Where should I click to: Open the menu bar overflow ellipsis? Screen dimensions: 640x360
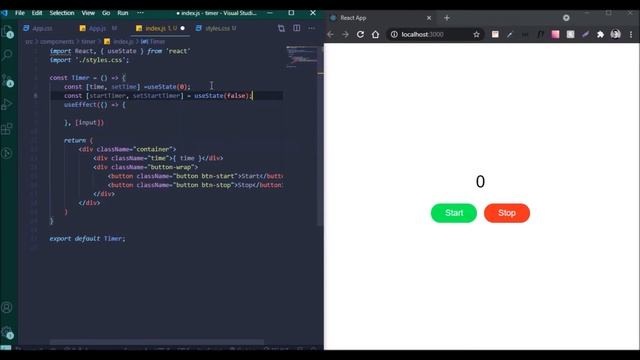click(140, 13)
